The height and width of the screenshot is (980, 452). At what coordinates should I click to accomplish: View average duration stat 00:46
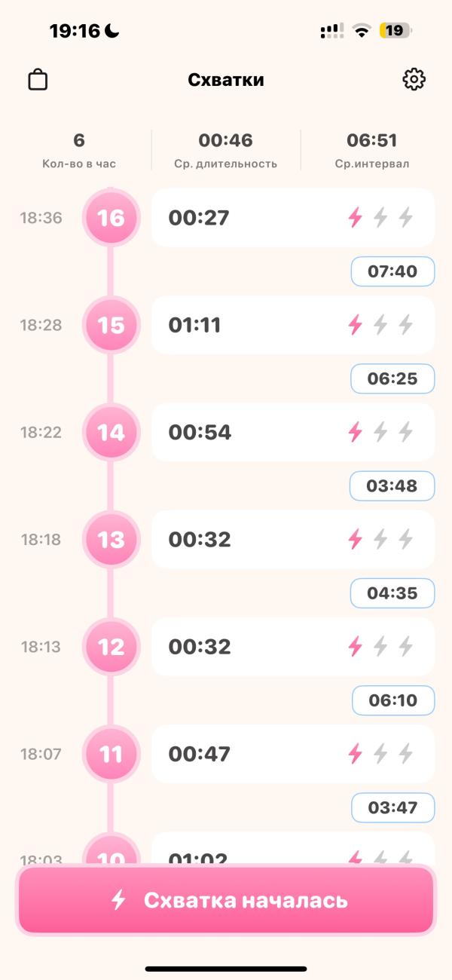(x=226, y=150)
